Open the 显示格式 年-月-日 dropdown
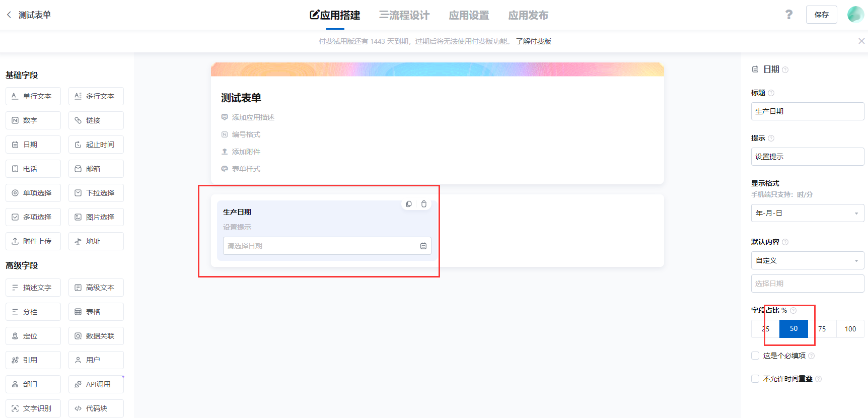This screenshot has width=868, height=418. [x=807, y=213]
